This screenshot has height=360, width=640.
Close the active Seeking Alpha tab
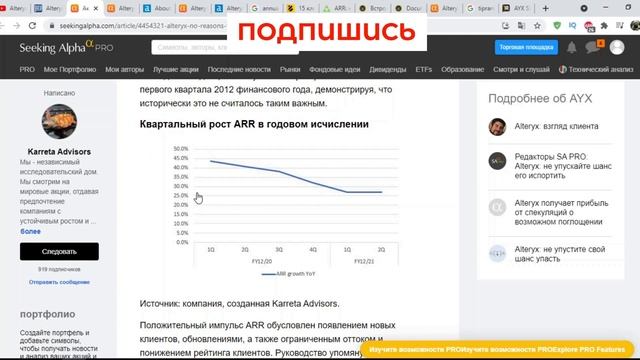[96, 8]
